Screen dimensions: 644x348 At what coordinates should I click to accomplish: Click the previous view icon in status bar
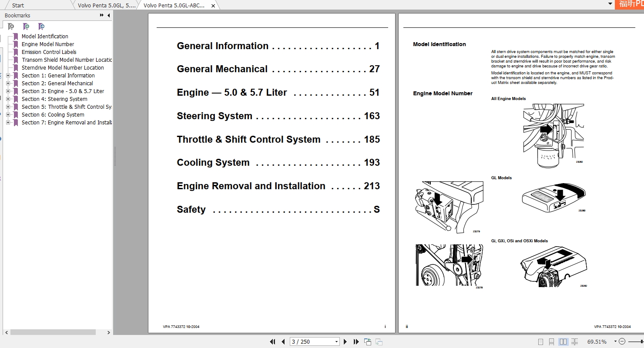tap(368, 342)
